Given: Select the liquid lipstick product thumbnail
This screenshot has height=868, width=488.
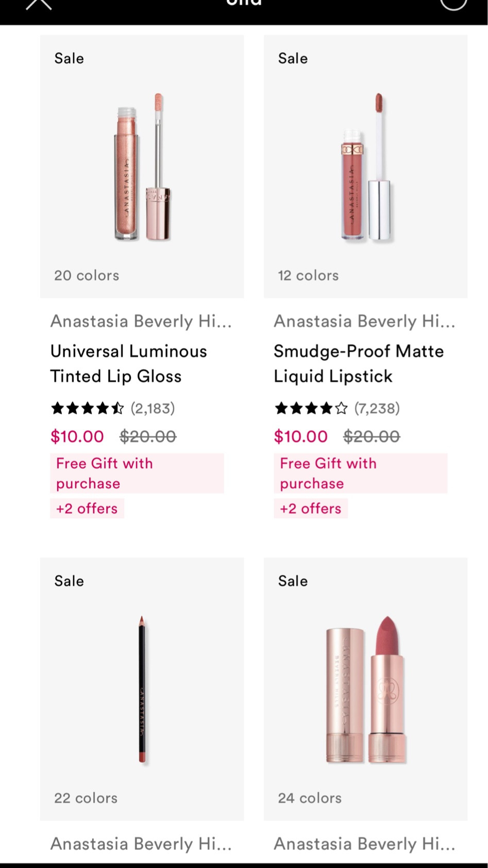Looking at the screenshot, I should [365, 165].
